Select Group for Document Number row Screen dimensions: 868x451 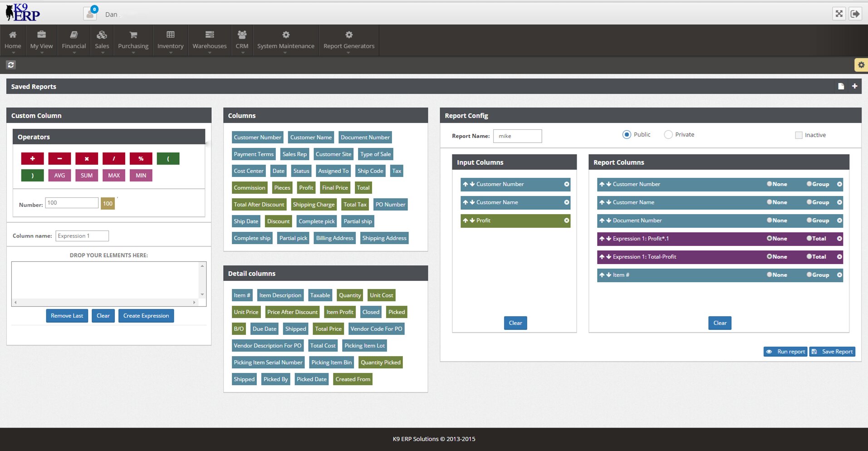click(809, 221)
